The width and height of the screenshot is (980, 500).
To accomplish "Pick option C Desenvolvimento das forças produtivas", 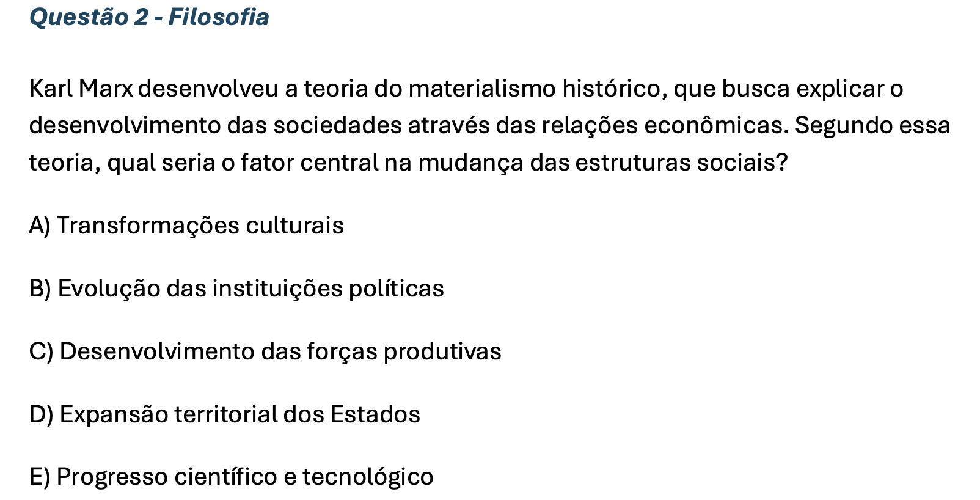I will pos(265,351).
